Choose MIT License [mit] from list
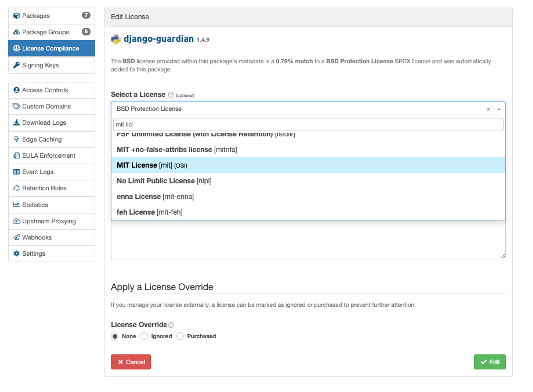The width and height of the screenshot is (533, 392). (152, 165)
